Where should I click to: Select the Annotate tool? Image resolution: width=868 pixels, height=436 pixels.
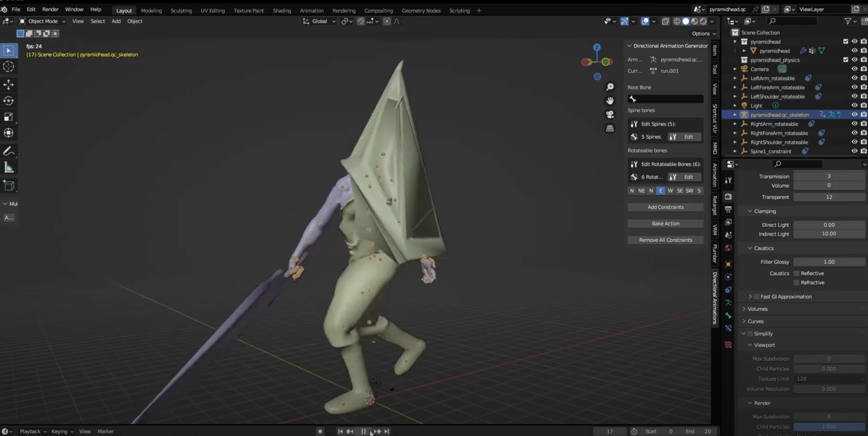9,151
